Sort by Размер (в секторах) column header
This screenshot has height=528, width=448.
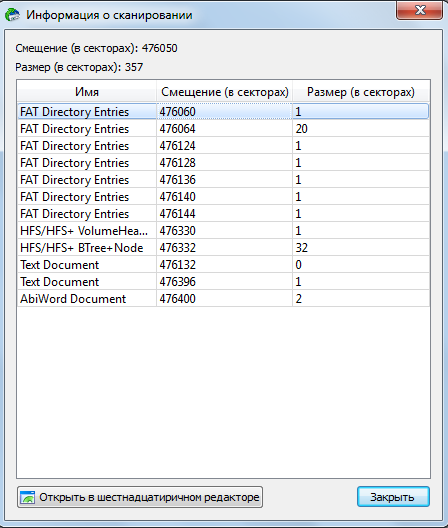(x=361, y=92)
